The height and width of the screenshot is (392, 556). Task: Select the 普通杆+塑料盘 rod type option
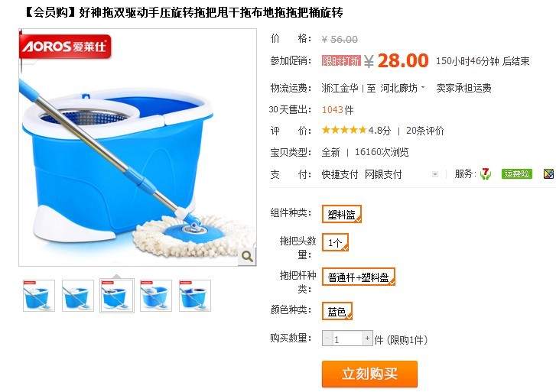point(359,277)
